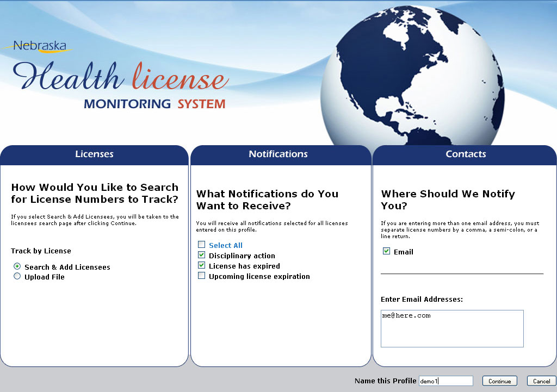The image size is (557, 392).
Task: Click the Where Should We Notify You heading
Action: coord(448,200)
